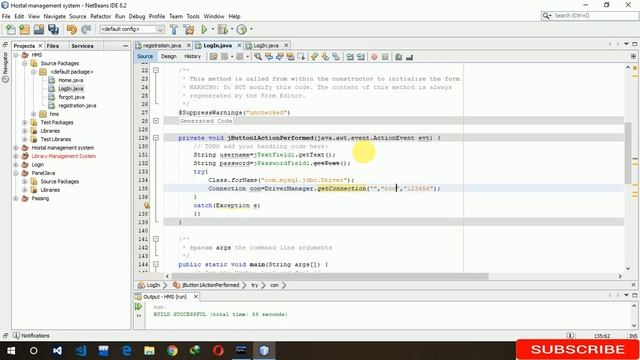The height and width of the screenshot is (360, 640).
Task: Click Shift Line Right editor icon
Action: point(360,57)
